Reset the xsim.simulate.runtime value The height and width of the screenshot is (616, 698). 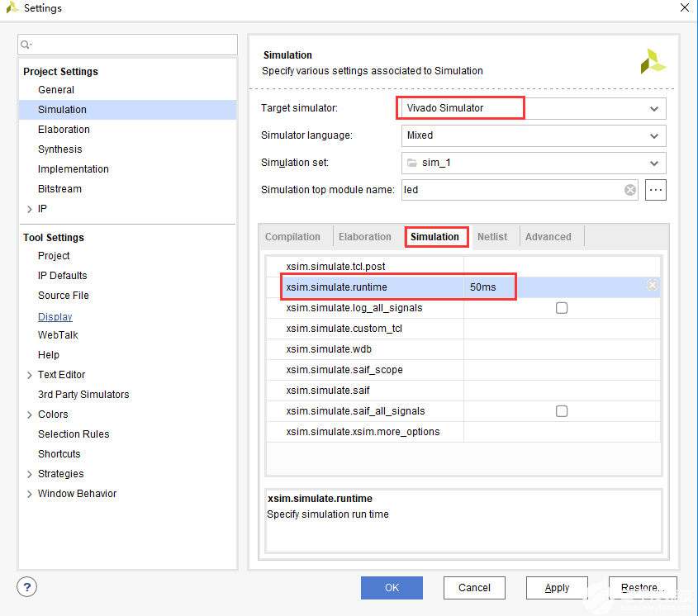[x=652, y=285]
